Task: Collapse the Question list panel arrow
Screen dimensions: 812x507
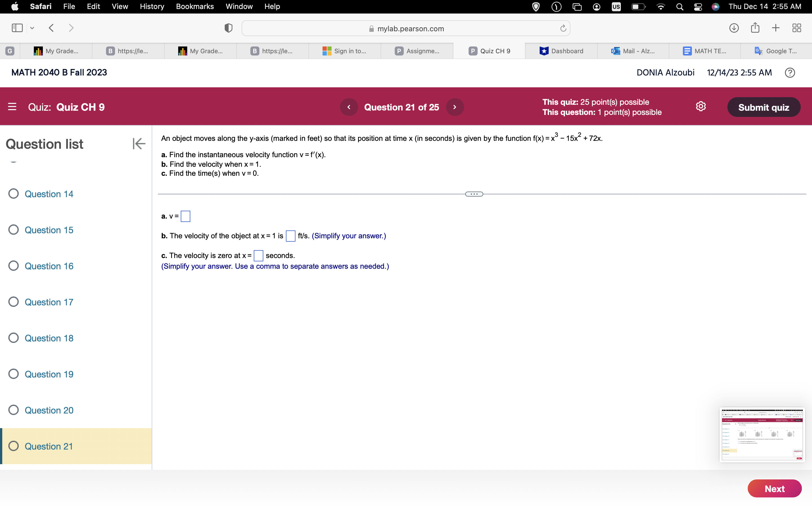Action: point(139,144)
